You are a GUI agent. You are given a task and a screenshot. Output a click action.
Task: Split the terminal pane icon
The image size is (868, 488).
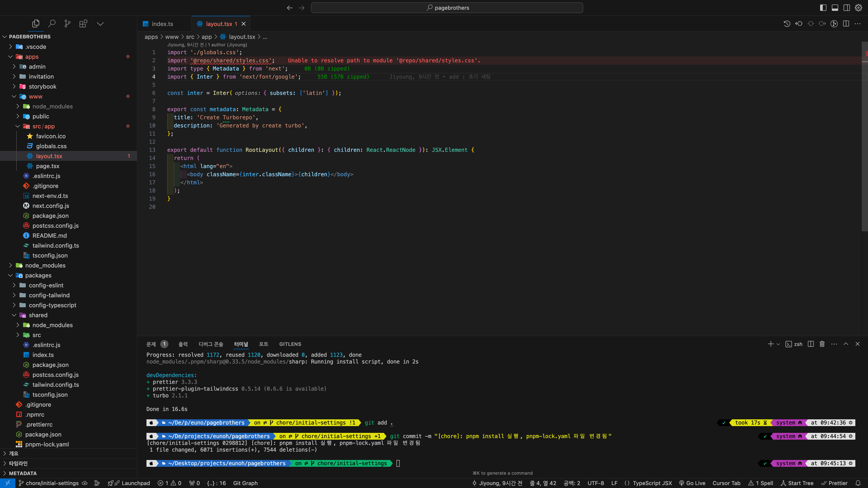[x=811, y=344]
